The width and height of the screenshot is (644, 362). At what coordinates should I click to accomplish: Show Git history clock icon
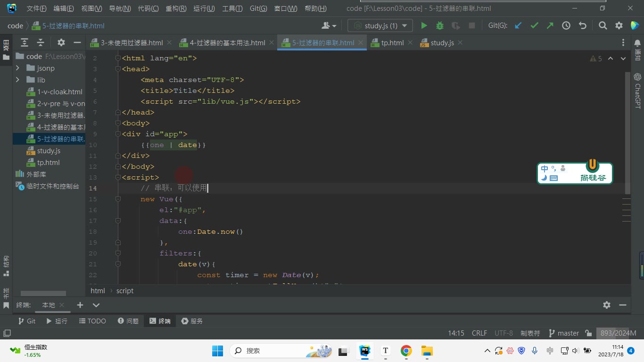[x=566, y=25]
